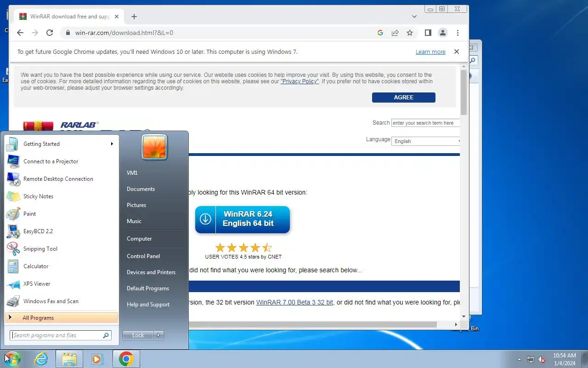The image size is (588, 368).
Task: Close the WinRAR download tab
Action: (x=117, y=17)
